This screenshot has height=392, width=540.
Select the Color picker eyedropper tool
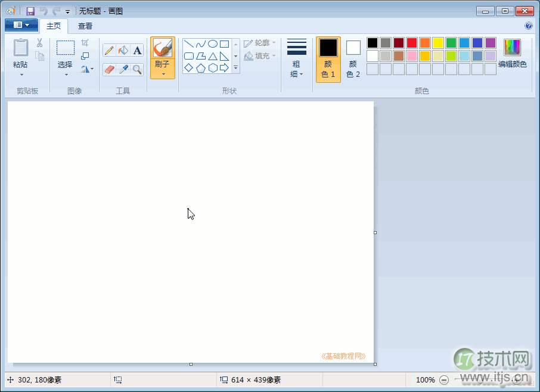123,70
